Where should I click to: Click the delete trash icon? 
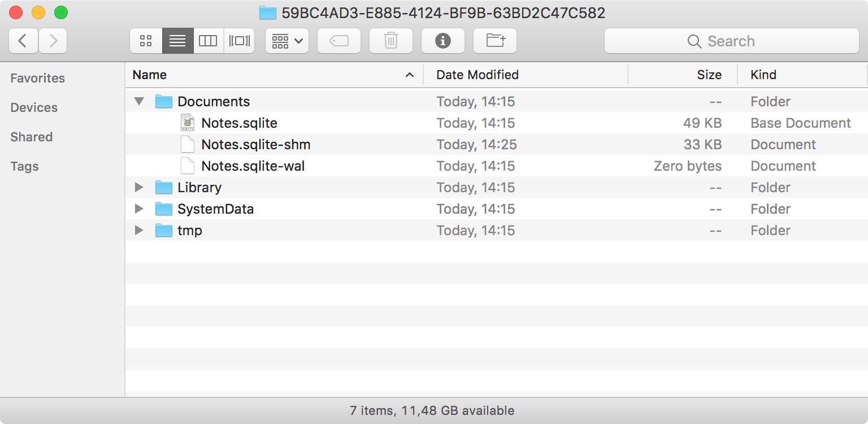390,40
